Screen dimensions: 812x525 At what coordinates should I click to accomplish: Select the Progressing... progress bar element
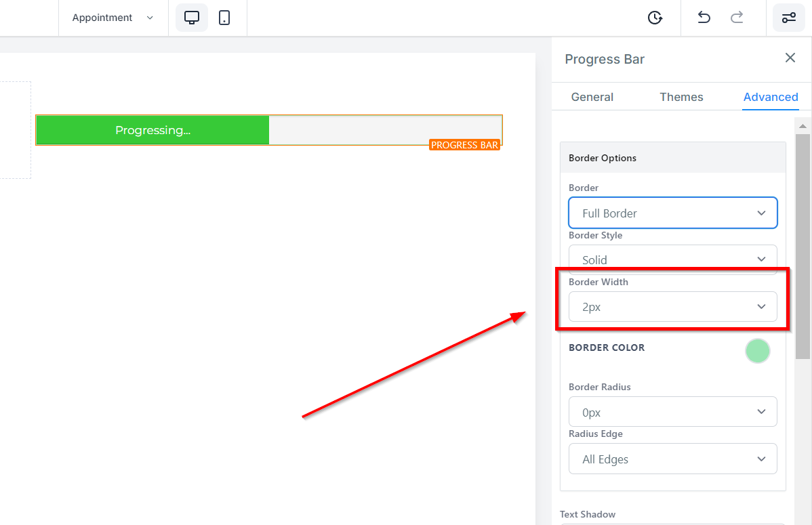point(269,130)
